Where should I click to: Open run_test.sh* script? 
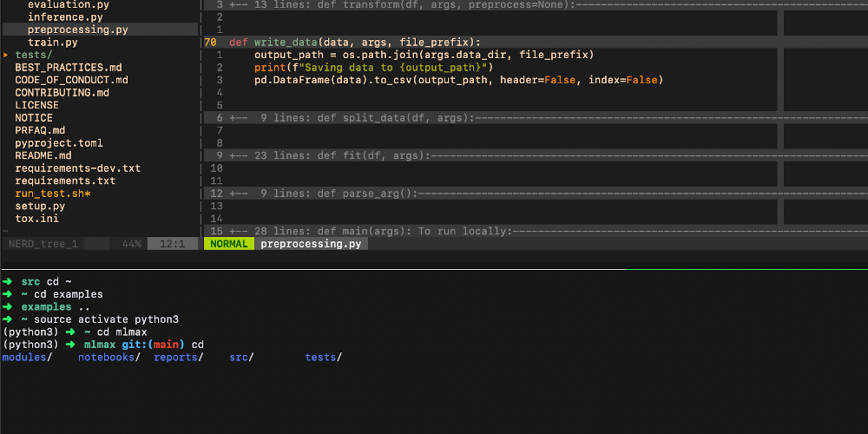tap(53, 194)
